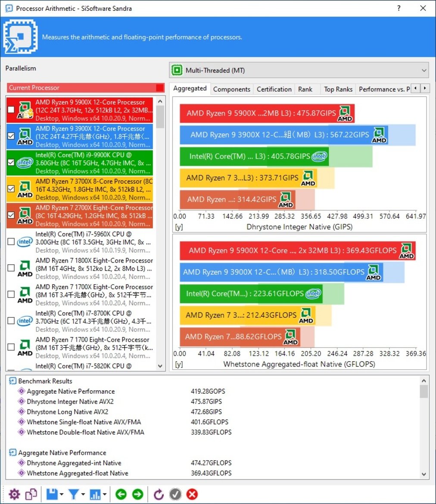436x504 pixels.
Task: Open the Multi-Threaded (MT) parallelism dropdown
Action: click(299, 70)
